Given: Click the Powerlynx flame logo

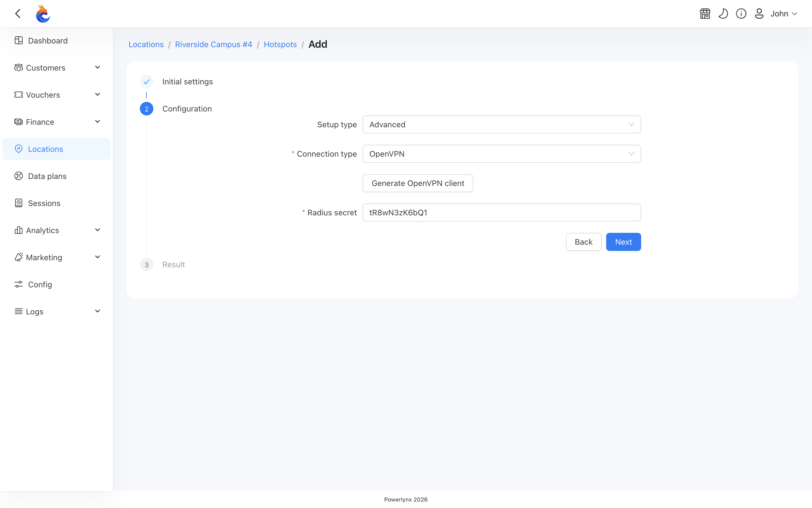Looking at the screenshot, I should pos(43,14).
